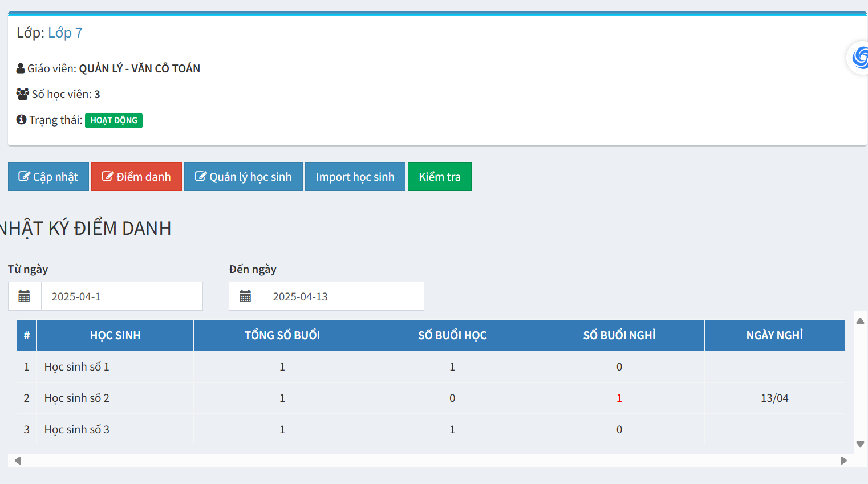
Task: Open Điểm danh attendance button
Action: tap(136, 177)
